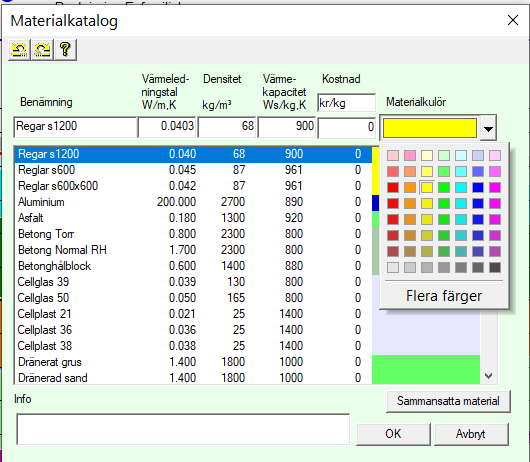Select the Aluminium material row
This screenshot has height=462, width=530.
point(193,202)
